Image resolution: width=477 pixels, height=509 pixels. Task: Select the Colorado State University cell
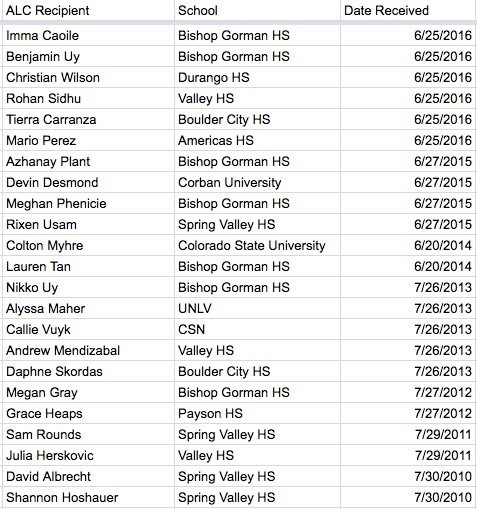click(257, 245)
